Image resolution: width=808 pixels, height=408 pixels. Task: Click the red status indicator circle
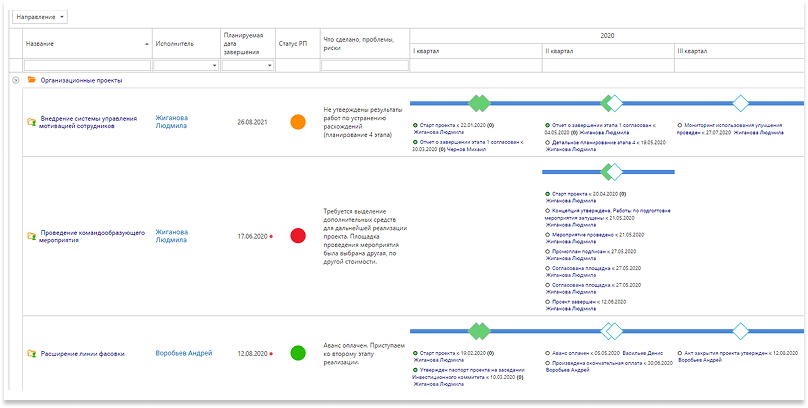click(297, 236)
